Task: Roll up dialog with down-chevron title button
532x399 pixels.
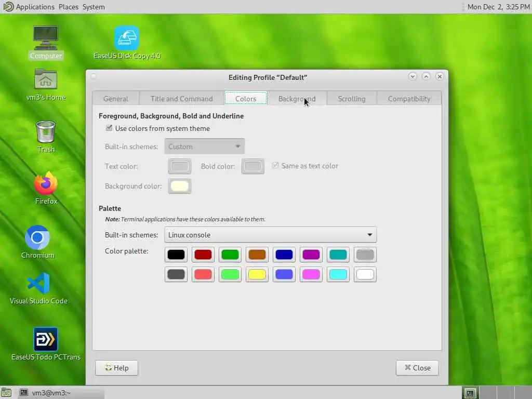Action: tap(413, 76)
